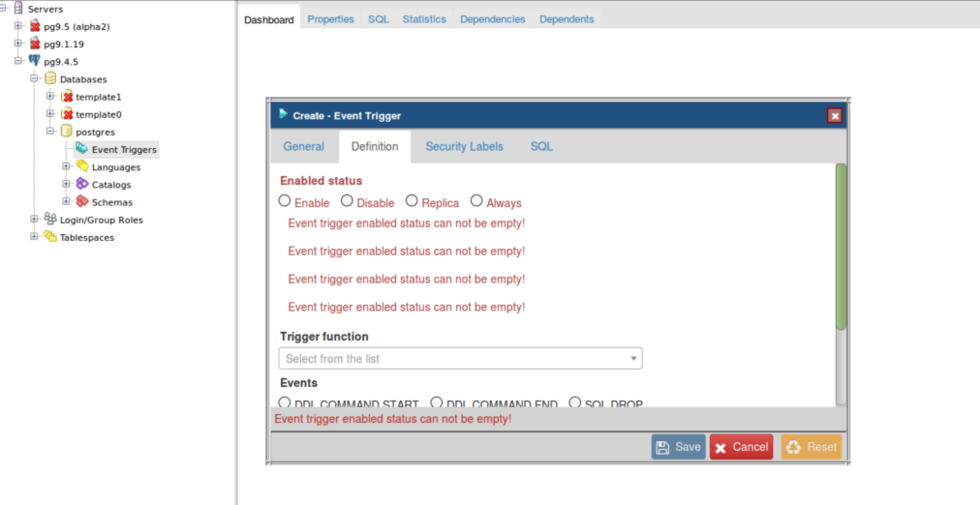
Task: Click the Databases cylinder icon
Action: (50, 78)
